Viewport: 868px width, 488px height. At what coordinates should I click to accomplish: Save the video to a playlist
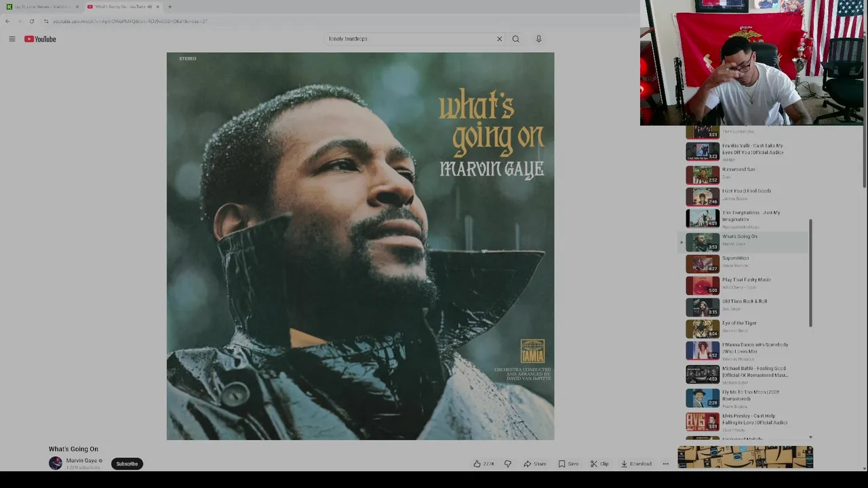pyautogui.click(x=568, y=464)
